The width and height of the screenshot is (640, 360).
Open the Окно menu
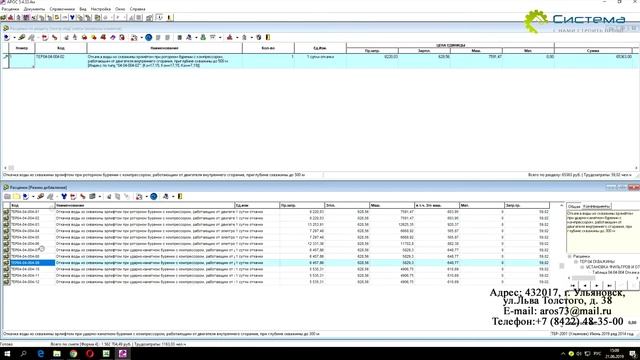pos(120,9)
